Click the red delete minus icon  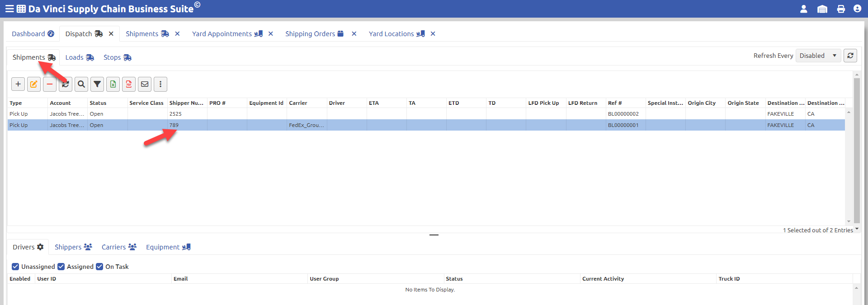[50, 84]
